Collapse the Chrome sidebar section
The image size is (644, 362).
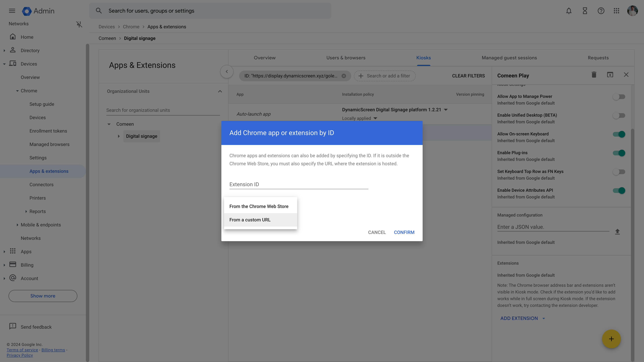tap(17, 91)
